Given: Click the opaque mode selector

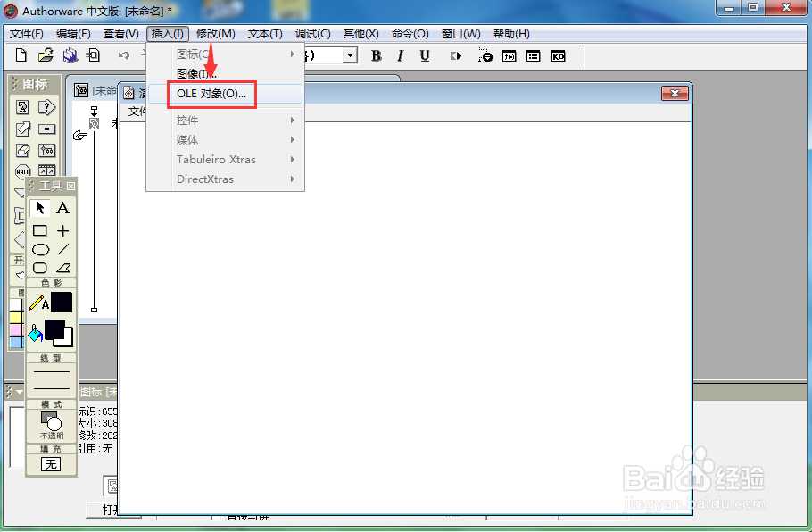Looking at the screenshot, I should coord(51,425).
